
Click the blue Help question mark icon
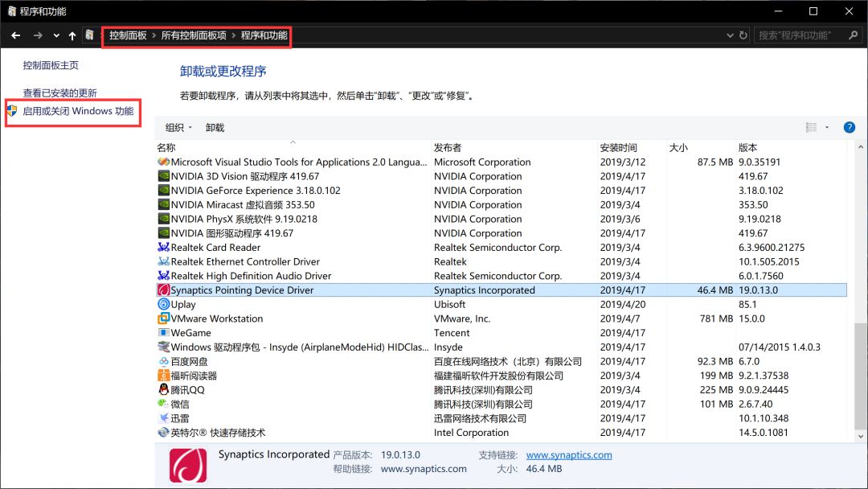[x=850, y=126]
